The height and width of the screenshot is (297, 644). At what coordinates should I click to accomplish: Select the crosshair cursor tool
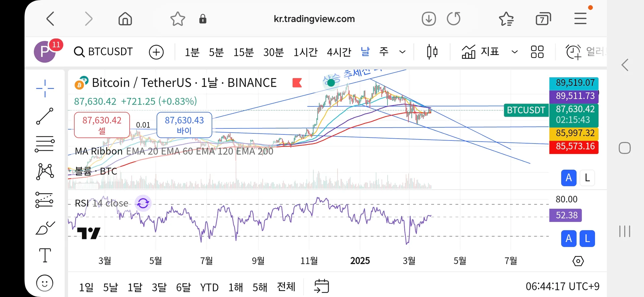[45, 88]
